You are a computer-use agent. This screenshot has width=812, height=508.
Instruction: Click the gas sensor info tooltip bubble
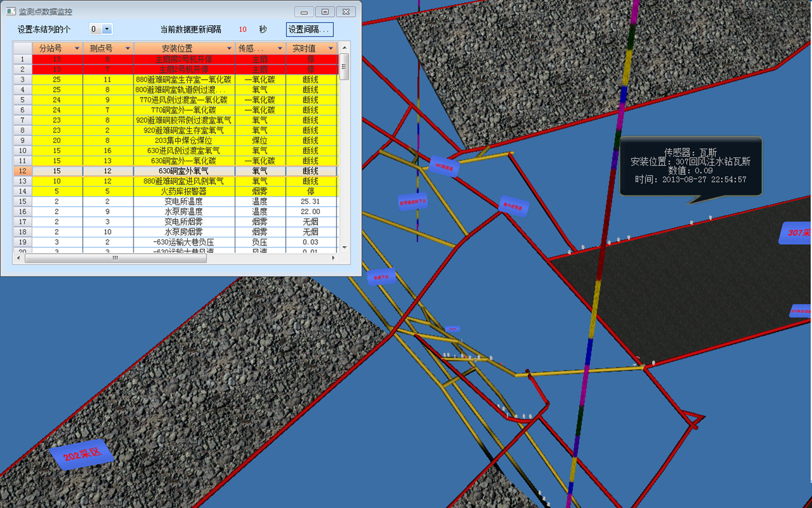[691, 166]
